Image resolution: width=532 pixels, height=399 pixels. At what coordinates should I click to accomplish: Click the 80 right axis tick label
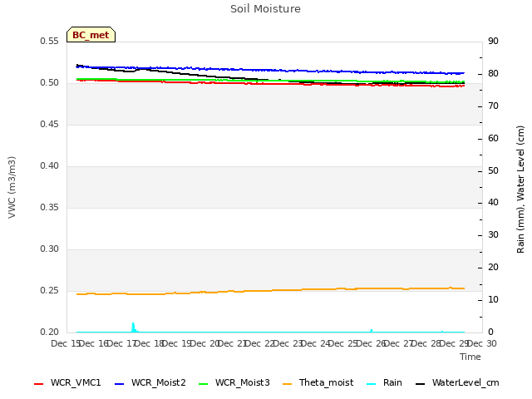493,74
